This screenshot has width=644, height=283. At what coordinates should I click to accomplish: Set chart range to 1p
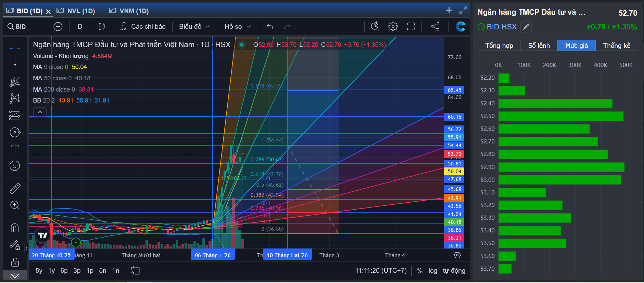click(90, 271)
